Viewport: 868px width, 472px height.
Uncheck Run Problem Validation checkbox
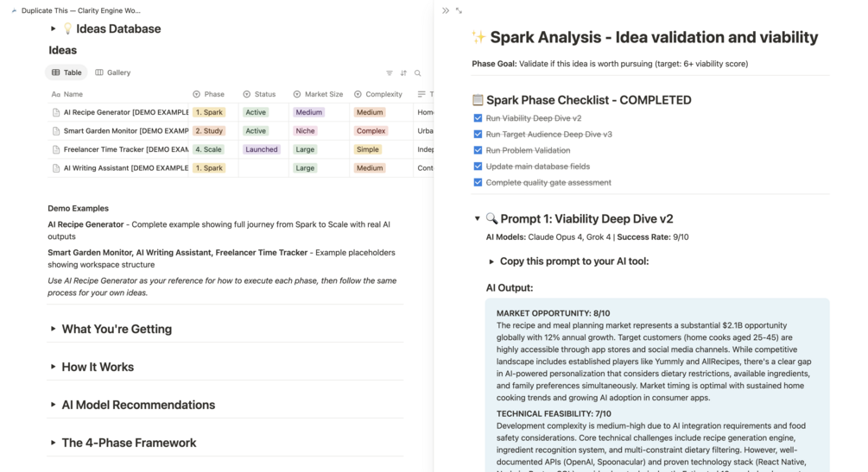(478, 150)
